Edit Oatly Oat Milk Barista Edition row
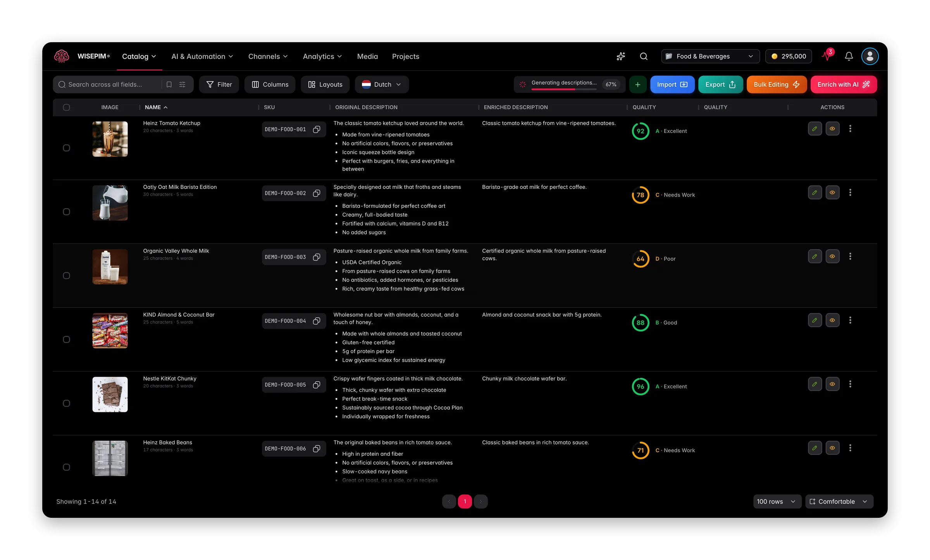Viewport: 930px width, 560px height. 815,193
